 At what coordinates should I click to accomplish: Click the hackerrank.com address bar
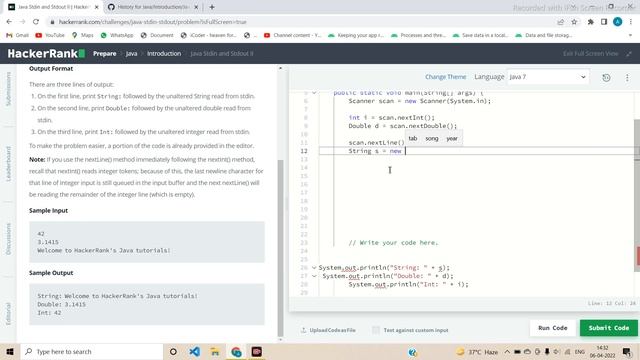click(302, 22)
